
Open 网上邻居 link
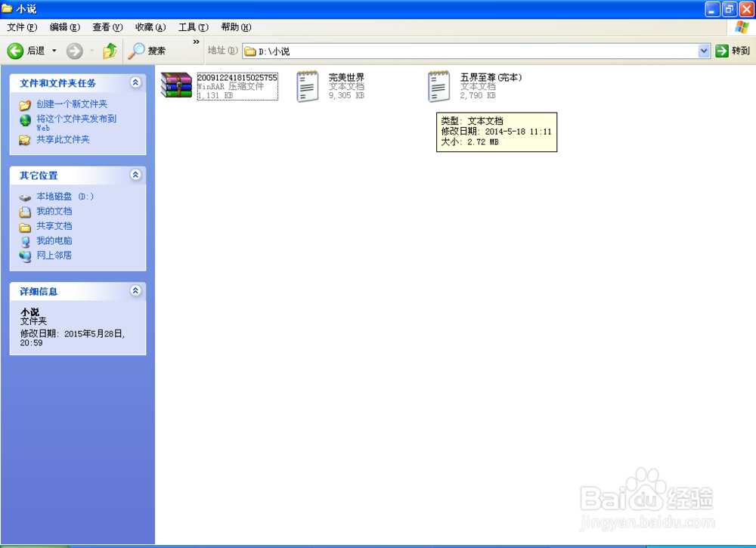click(x=54, y=255)
